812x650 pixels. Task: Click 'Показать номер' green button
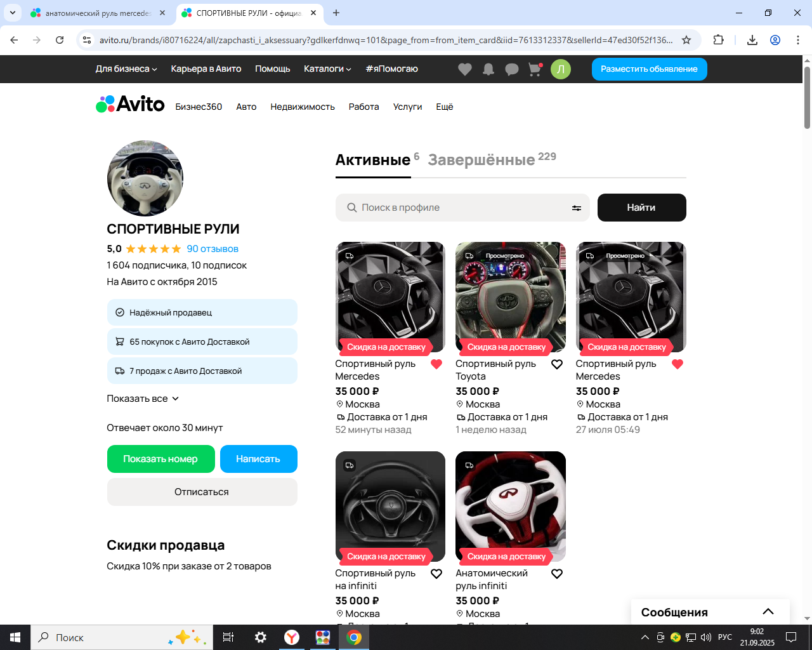(160, 459)
